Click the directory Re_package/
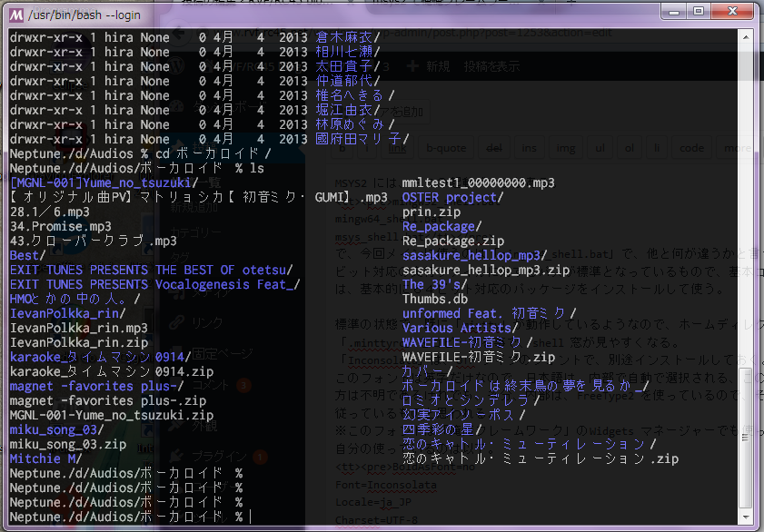 coord(442,226)
